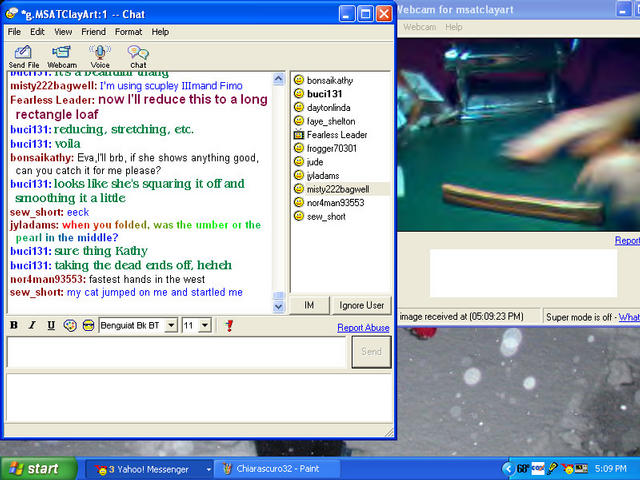The height and width of the screenshot is (480, 640).
Task: Select user misty222bagwell in the list
Action: click(x=338, y=189)
